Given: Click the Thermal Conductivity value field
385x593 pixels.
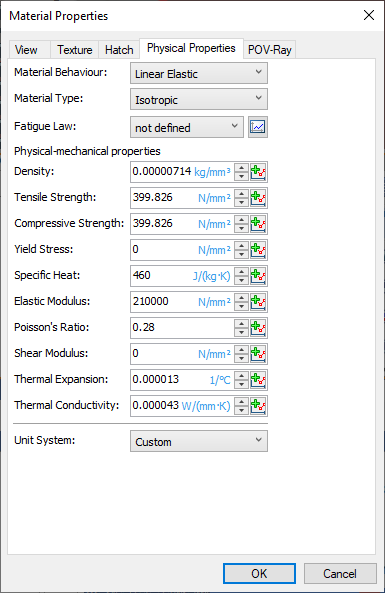Looking at the screenshot, I should 182,406.
